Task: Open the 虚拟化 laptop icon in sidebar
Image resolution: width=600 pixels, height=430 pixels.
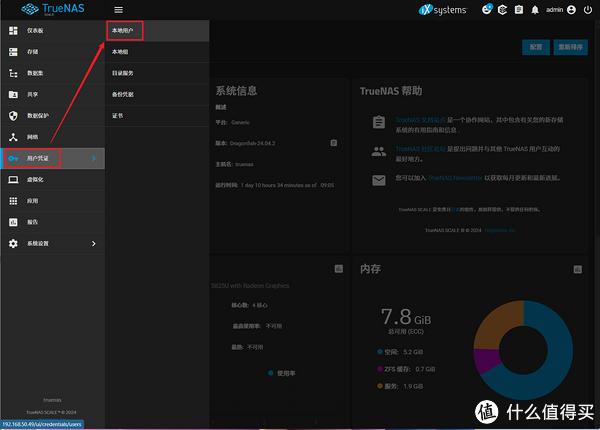Action: point(13,179)
